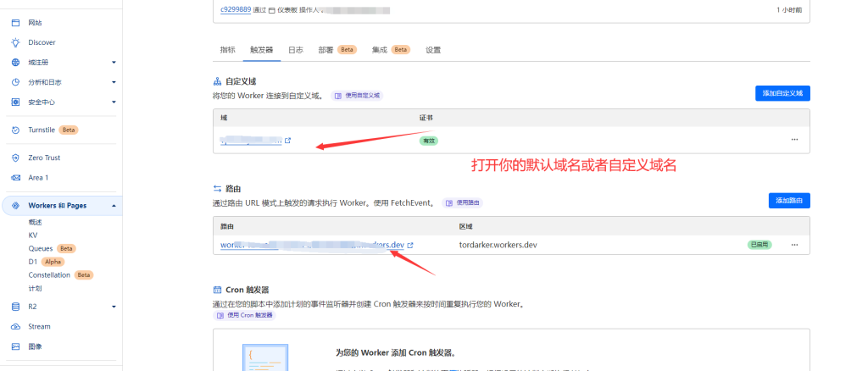Go to the 设置 tab
Screen dimensions: 868x371
point(433,50)
